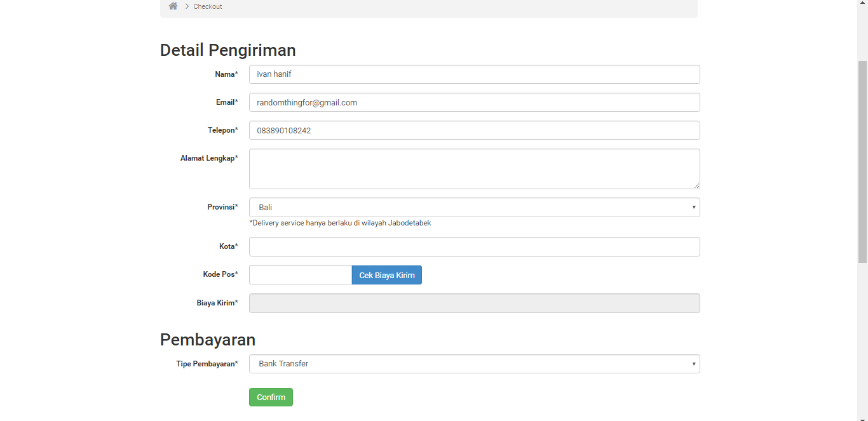This screenshot has height=421, width=868.
Task: Select the Email field containing the gmail address
Action: tap(475, 102)
